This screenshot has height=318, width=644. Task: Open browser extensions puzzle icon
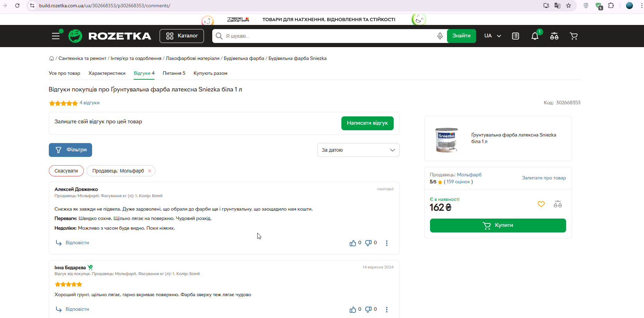click(x=611, y=6)
